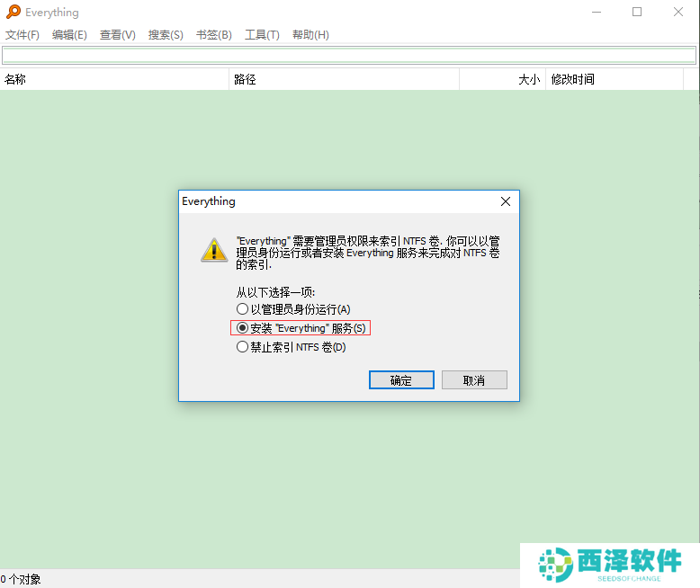Open the 搜索(S) menu
Viewport: 700px width, 588px height.
[x=166, y=35]
